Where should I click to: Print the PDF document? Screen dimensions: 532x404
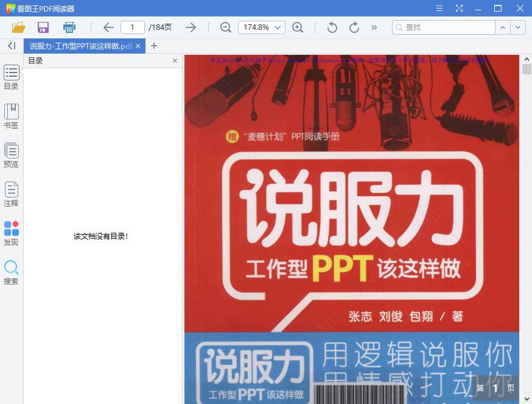pos(69,27)
